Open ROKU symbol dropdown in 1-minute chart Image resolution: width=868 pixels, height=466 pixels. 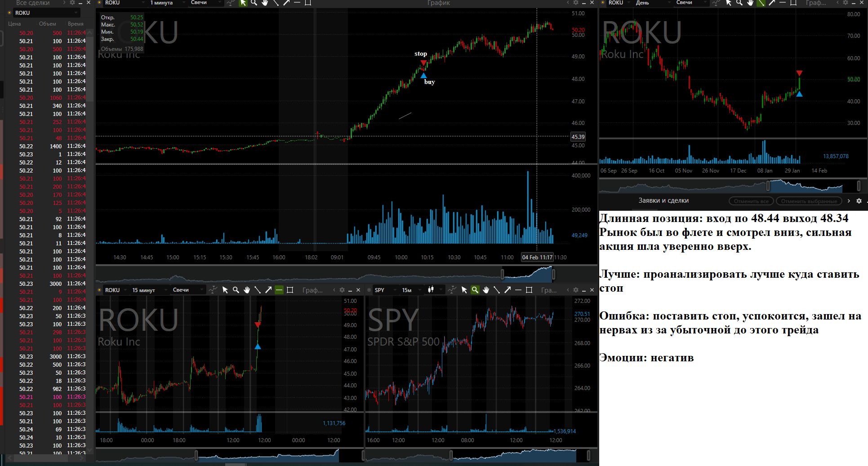click(124, 3)
